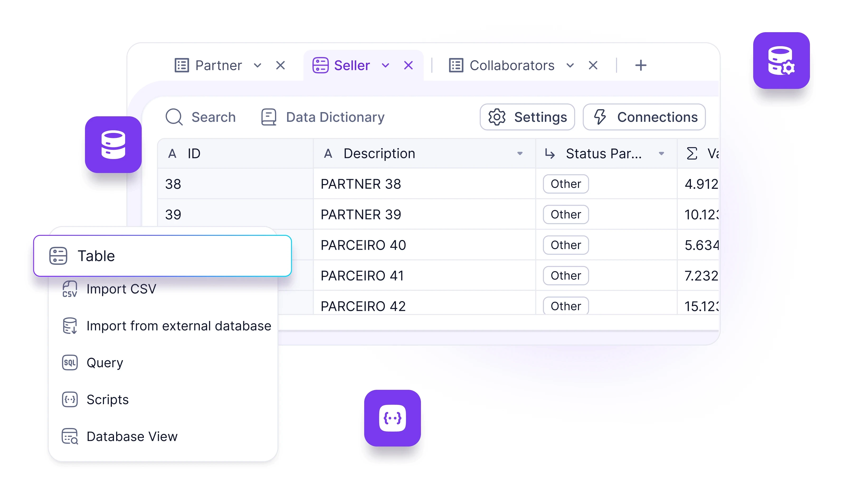This screenshot has width=854, height=504.
Task: Toggle Status Partner filter on PARTNER 38
Action: pos(565,184)
